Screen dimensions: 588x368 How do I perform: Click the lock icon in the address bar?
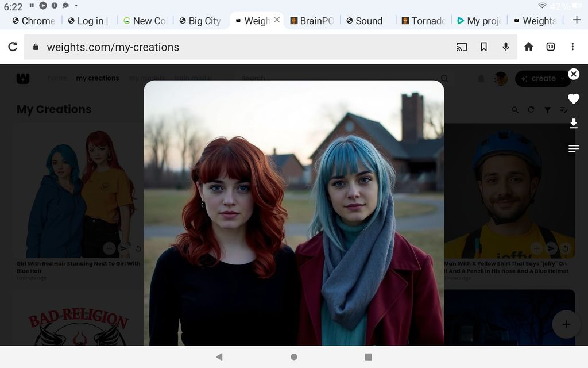point(36,47)
